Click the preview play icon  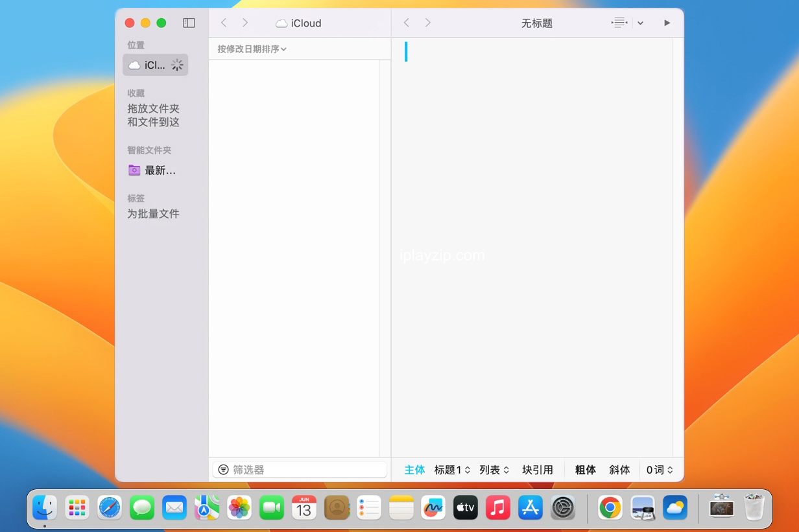(x=667, y=23)
